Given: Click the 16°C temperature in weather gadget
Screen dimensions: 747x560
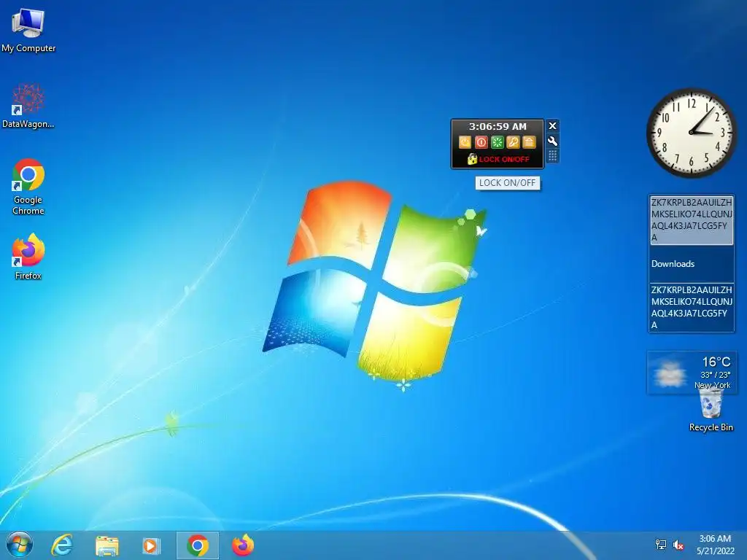Looking at the screenshot, I should click(x=716, y=362).
